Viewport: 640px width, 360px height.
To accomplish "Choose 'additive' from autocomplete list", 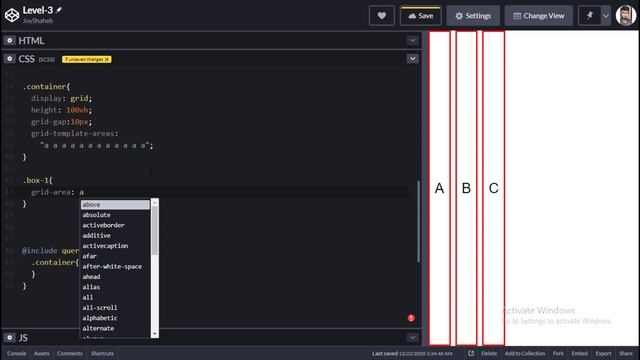I will (115, 236).
